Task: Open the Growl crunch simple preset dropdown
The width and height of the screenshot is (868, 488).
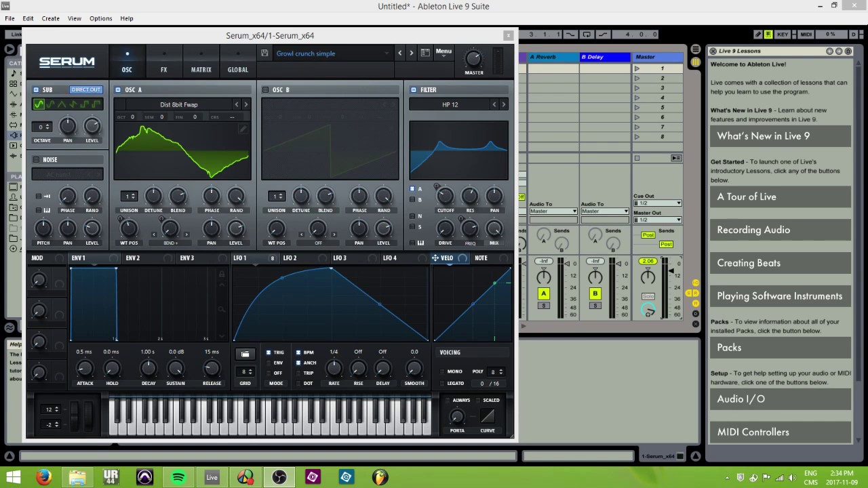Action: click(x=332, y=54)
